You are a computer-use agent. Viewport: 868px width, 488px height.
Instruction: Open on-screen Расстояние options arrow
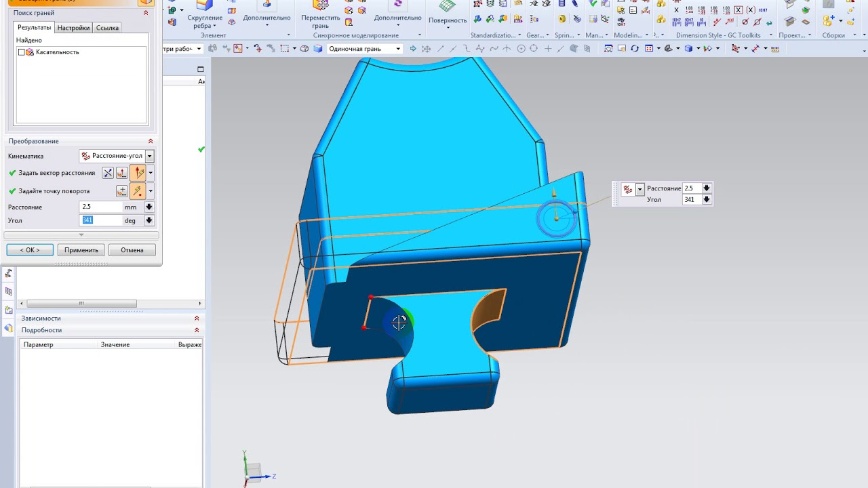[x=707, y=188]
